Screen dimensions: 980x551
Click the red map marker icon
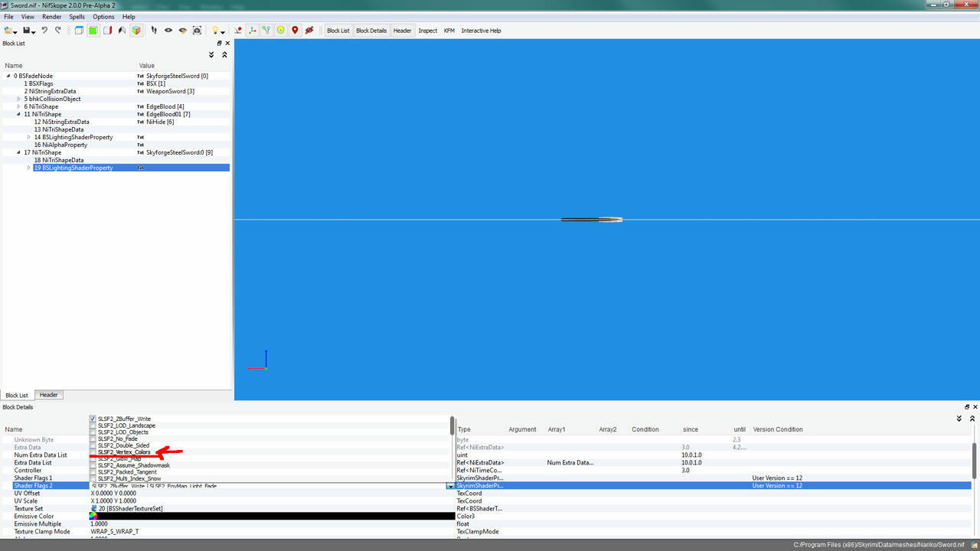295,31
